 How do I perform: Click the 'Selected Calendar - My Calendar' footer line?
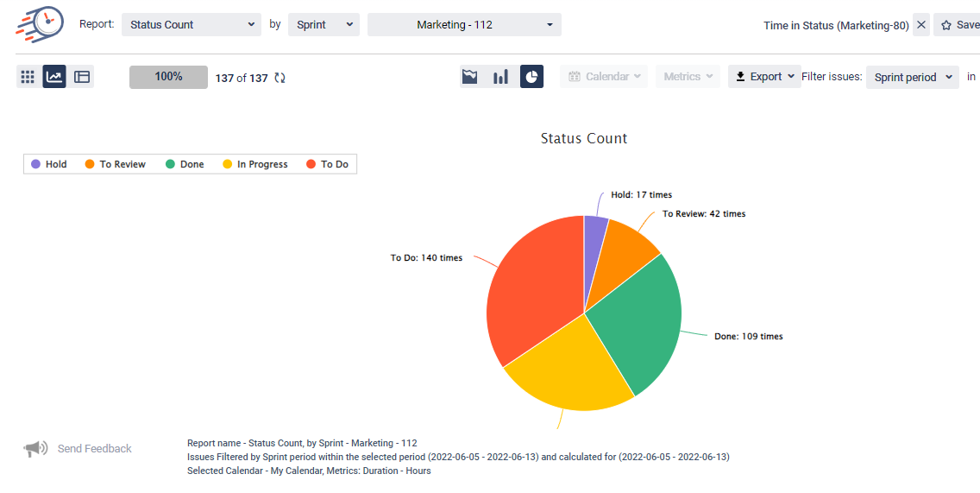point(309,471)
